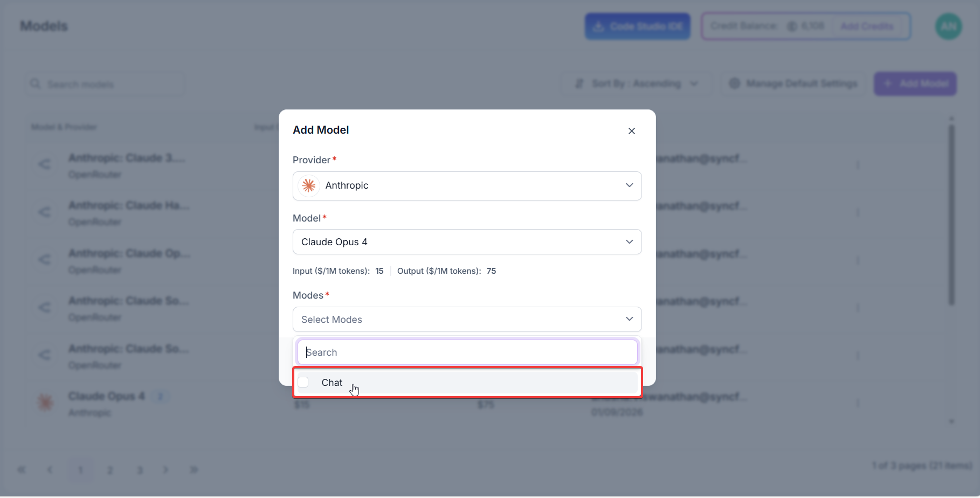Click the Code Studio IDE button

pos(638,26)
